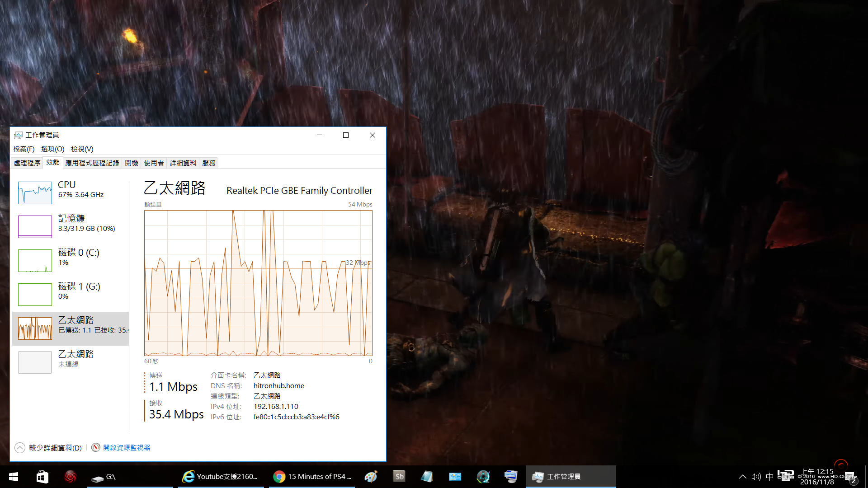Open the Paint palette taskbar icon
868x488 pixels.
pyautogui.click(x=371, y=477)
